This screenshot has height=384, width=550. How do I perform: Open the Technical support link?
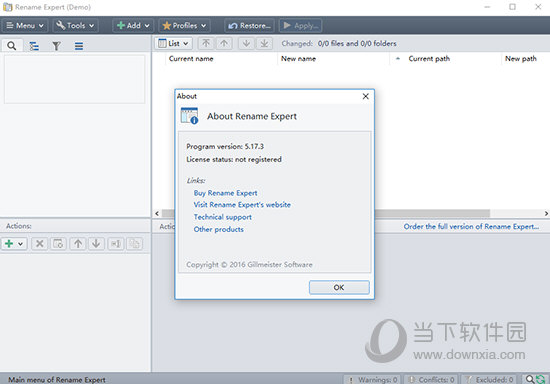click(x=223, y=217)
